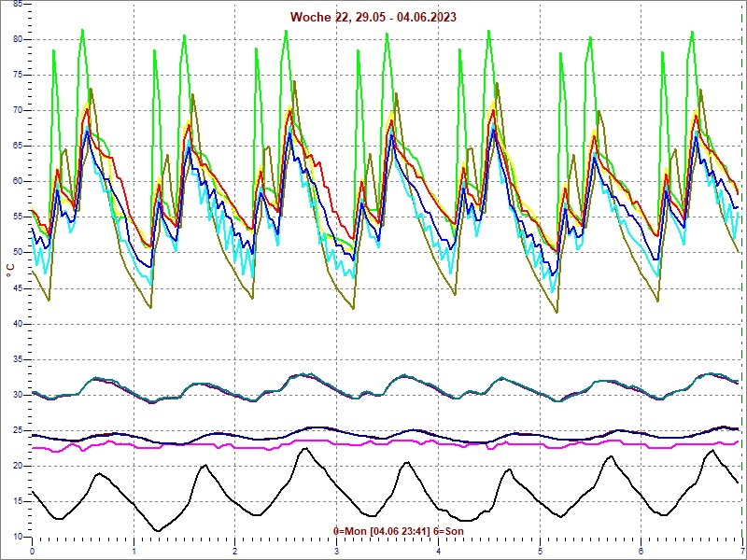Click the y-axis label 50
Image resolution: width=747 pixels, height=560 pixels.
17,252
